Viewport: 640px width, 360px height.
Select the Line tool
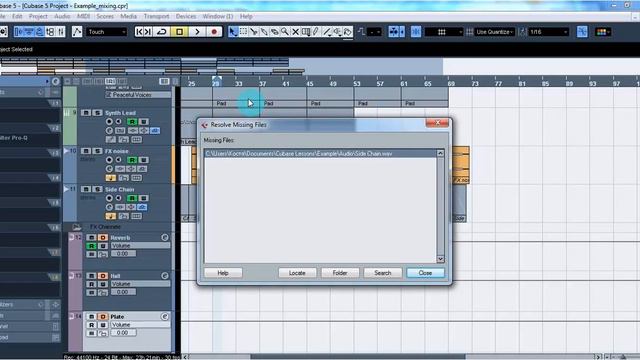tap(327, 32)
